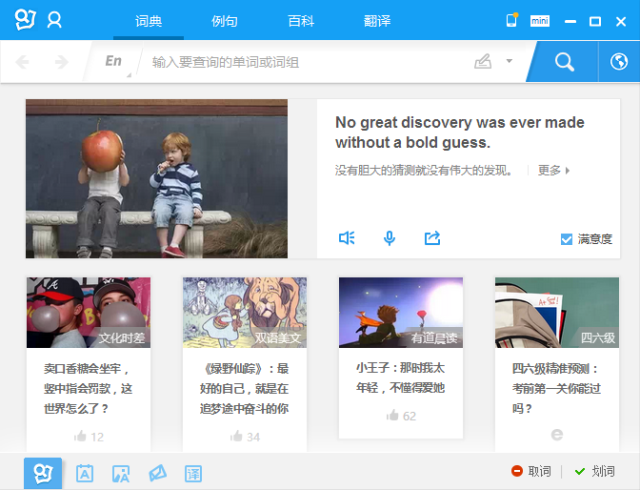Share the daily sentence using the share icon
640x490 pixels.
[x=432, y=238]
